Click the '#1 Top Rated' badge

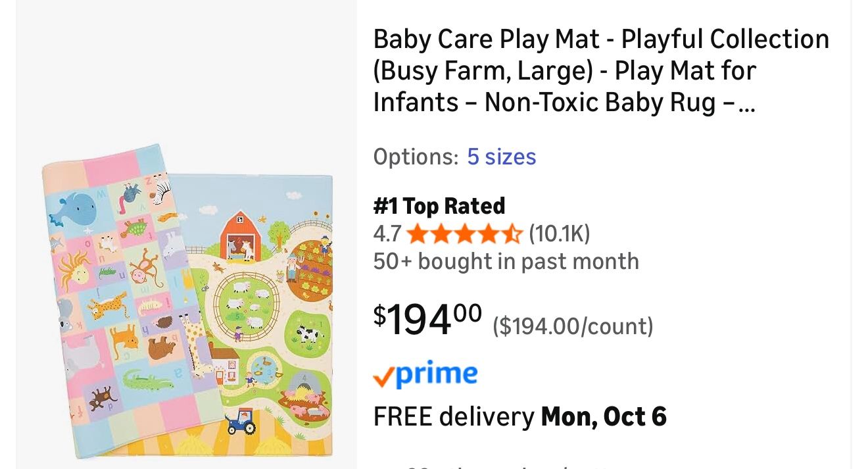(439, 206)
